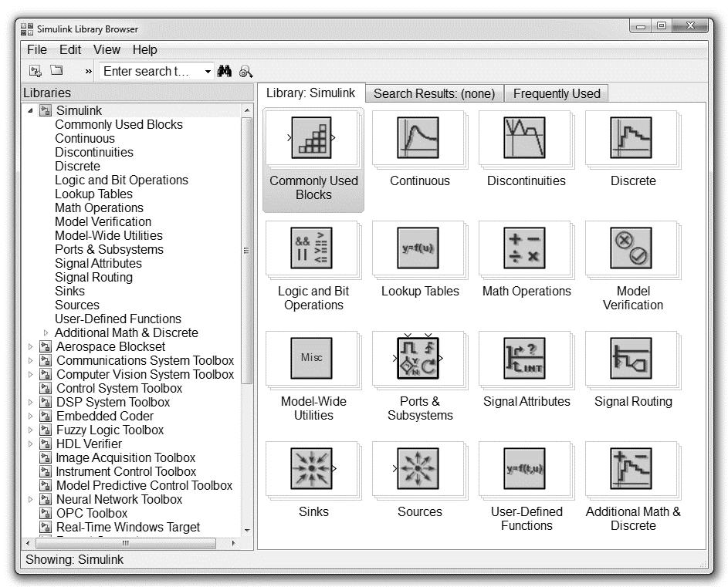The width and height of the screenshot is (728, 587).
Task: Select Image Acquisition Toolbox in the tree
Action: 126,457
